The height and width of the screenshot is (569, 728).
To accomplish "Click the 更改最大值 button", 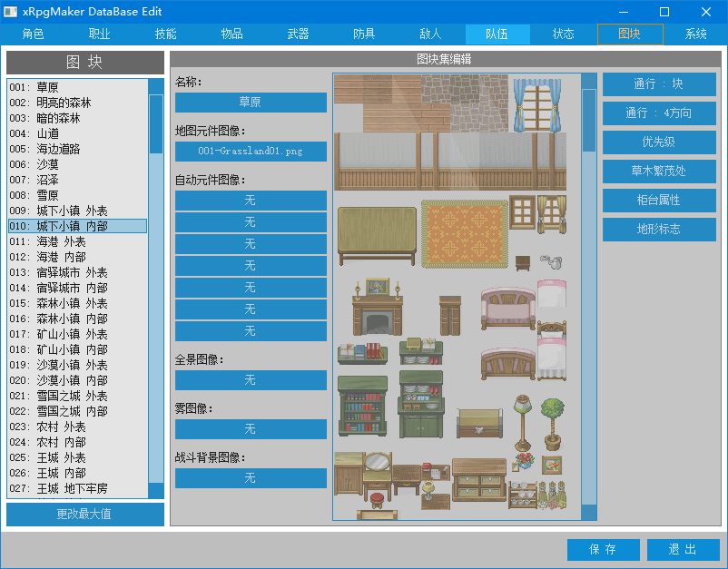I will coord(85,515).
